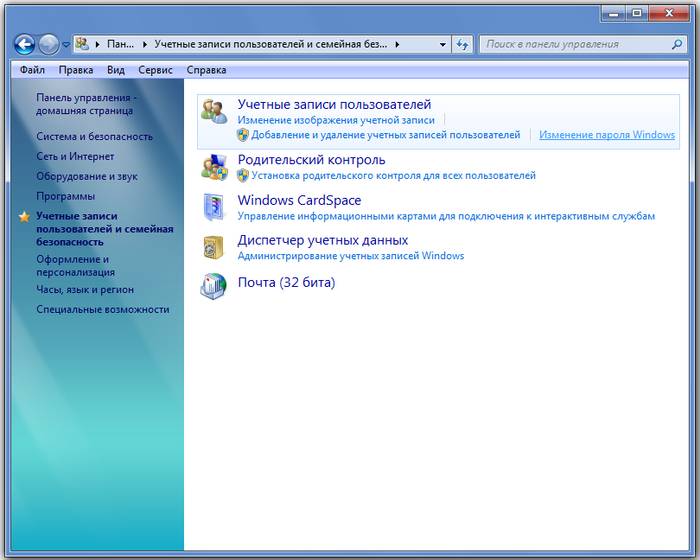Image resolution: width=700 pixels, height=560 pixels.
Task: Expand breadcrumb arrow after 'Пан...' segment
Action: click(145, 44)
